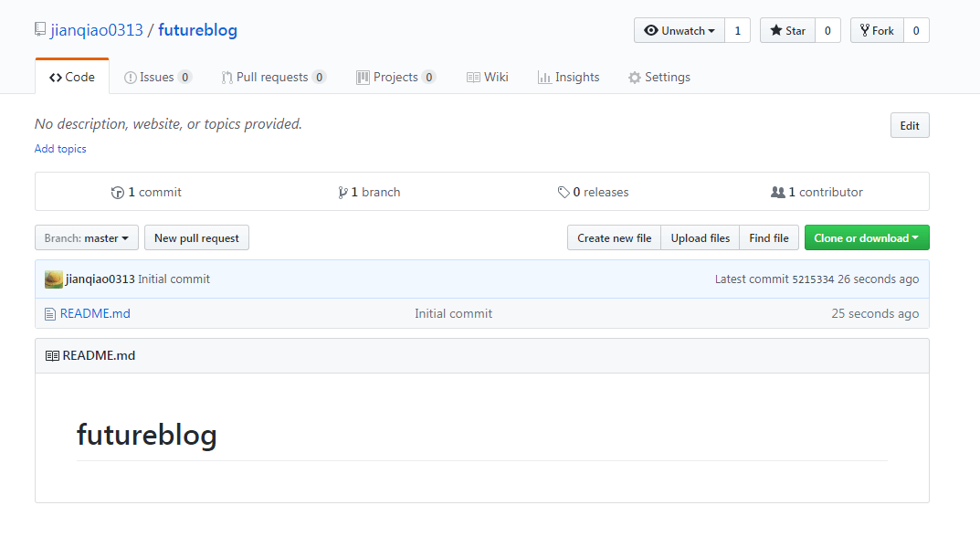Click the "25 seconds ago" file timestamp
980x558 pixels.
coord(875,313)
